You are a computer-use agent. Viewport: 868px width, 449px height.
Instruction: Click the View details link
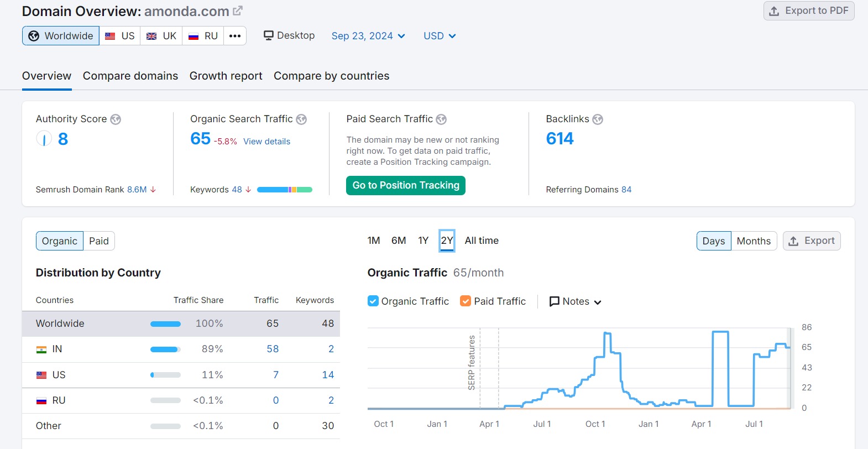[266, 142]
